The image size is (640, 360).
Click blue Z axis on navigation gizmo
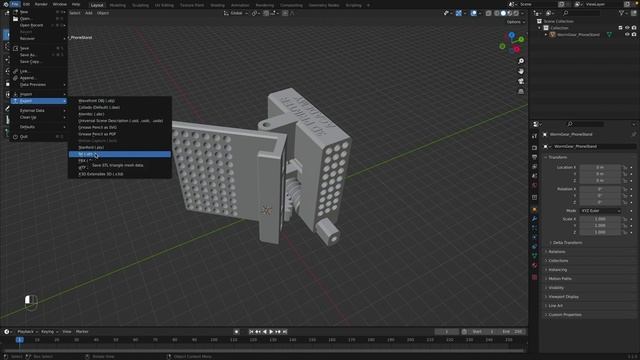[x=511, y=36]
